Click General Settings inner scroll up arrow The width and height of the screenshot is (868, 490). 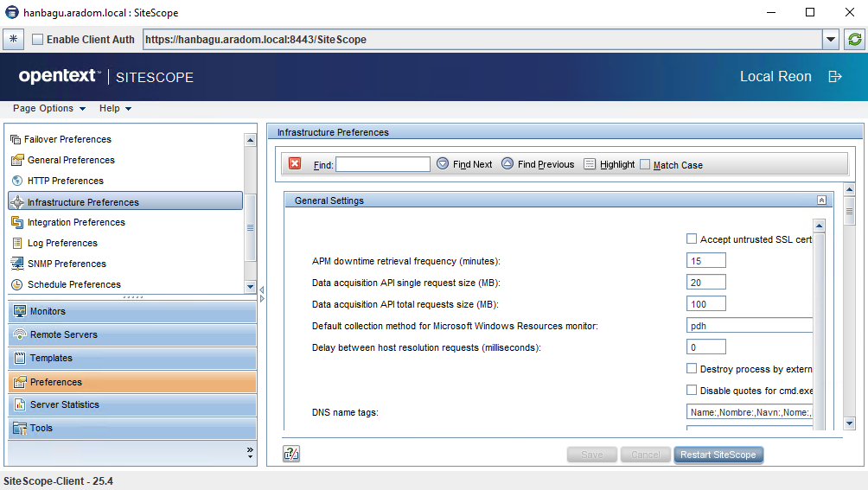pyautogui.click(x=820, y=225)
